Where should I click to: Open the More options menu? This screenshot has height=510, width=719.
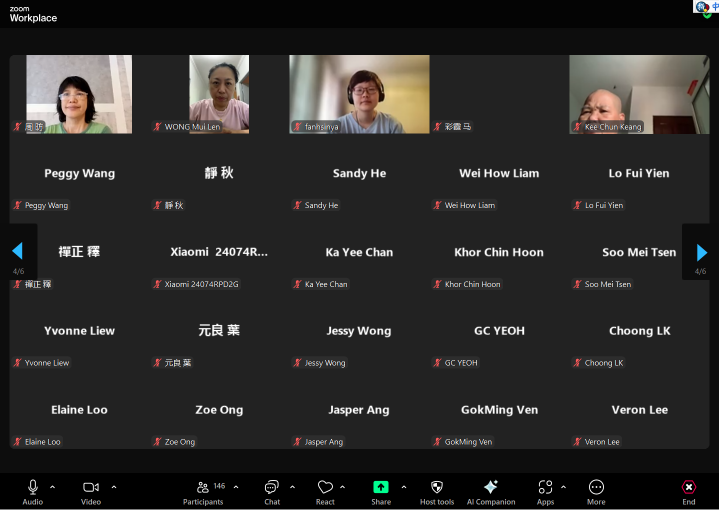(x=596, y=488)
